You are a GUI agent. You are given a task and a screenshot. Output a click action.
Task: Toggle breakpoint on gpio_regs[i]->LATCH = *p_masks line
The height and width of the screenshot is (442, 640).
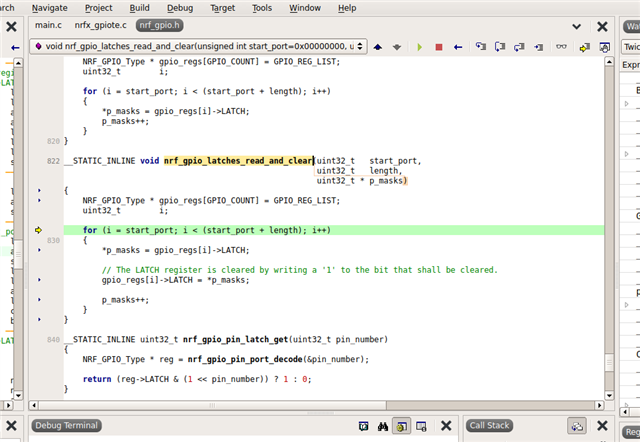coord(39,280)
